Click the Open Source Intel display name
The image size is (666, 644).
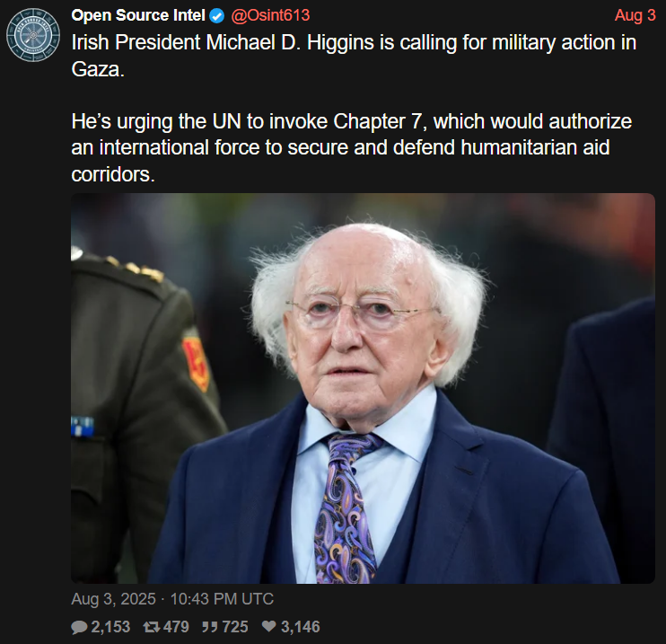pyautogui.click(x=138, y=15)
